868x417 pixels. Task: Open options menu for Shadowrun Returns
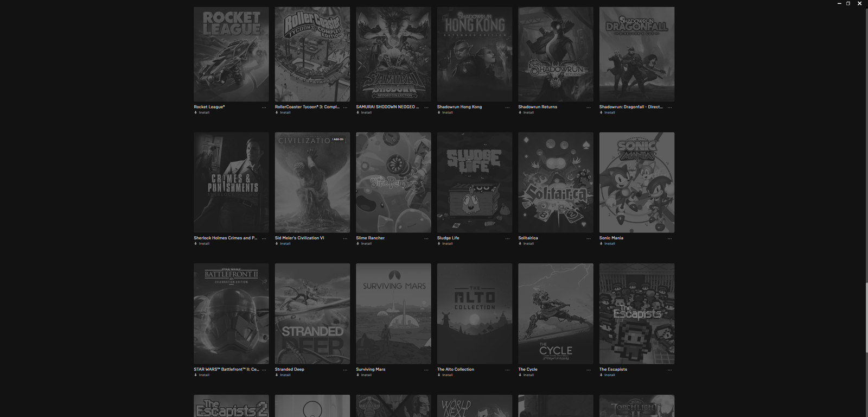tap(589, 108)
